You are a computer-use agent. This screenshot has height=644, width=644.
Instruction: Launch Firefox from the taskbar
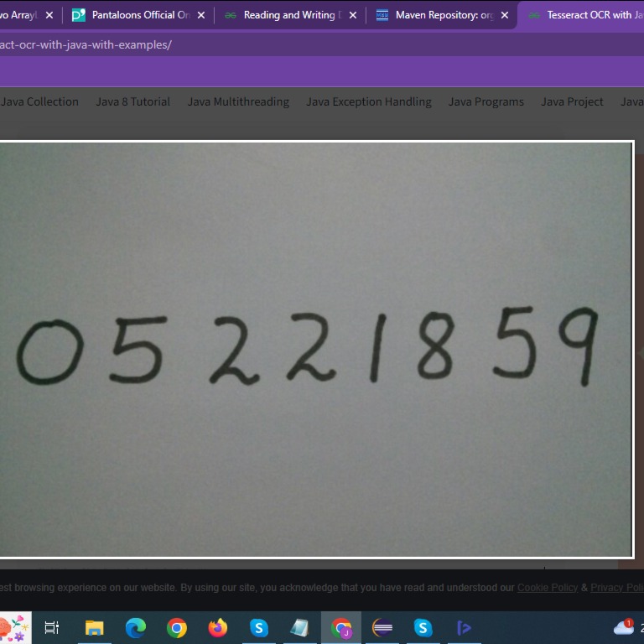218,627
